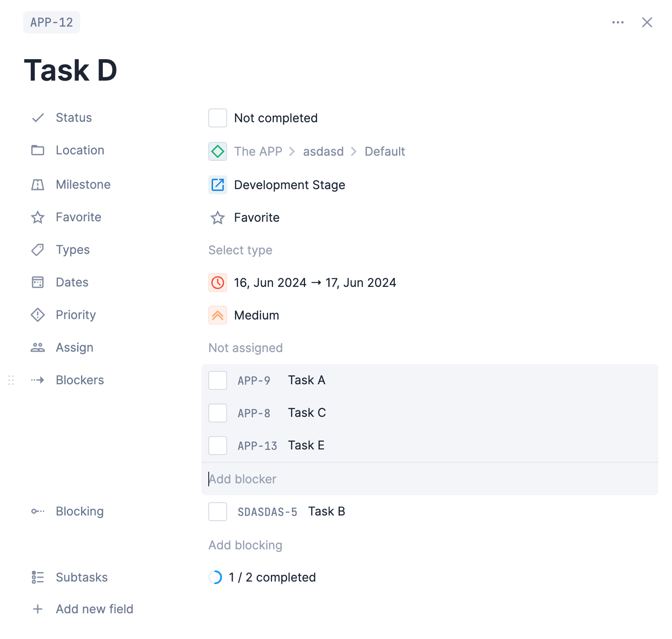Screen dimensions: 672x639
Task: Click chevron between The APP and asdasd
Action: tap(292, 151)
